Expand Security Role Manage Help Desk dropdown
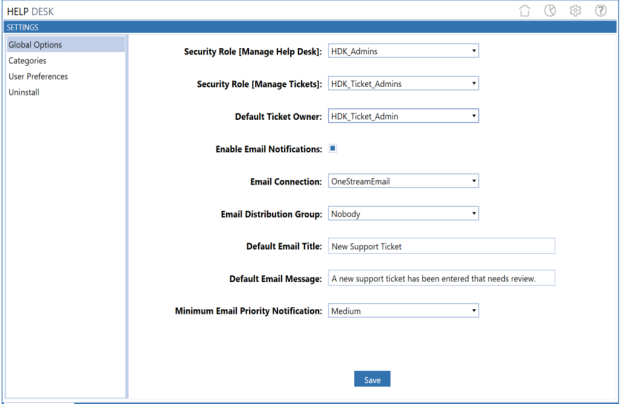 pyautogui.click(x=403, y=51)
